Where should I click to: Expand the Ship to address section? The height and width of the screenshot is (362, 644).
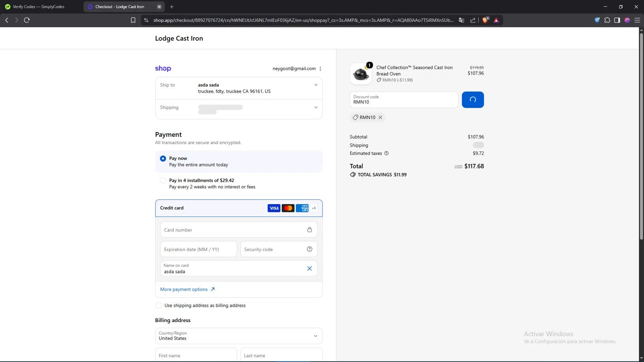point(239,88)
